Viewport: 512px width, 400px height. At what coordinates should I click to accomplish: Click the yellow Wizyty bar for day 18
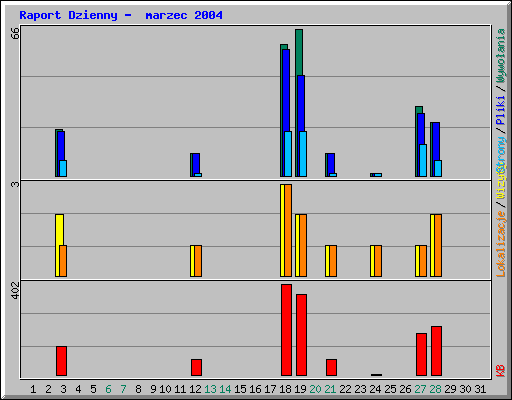[x=282, y=230]
